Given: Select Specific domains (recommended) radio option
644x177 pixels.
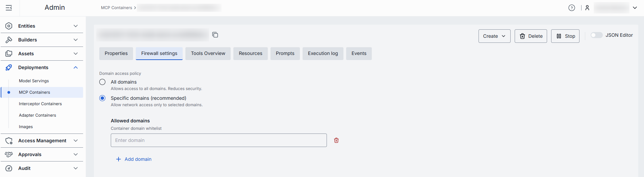Looking at the screenshot, I should (x=102, y=98).
